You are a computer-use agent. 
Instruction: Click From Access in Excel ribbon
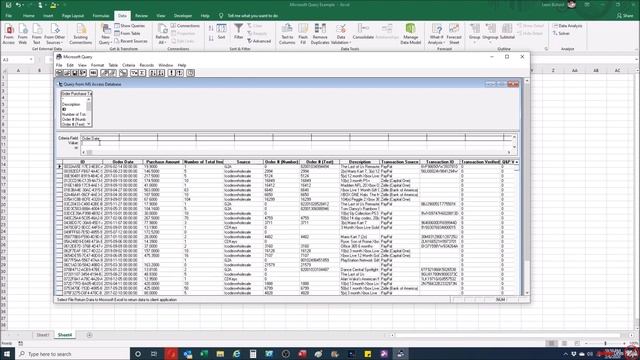click(9, 34)
